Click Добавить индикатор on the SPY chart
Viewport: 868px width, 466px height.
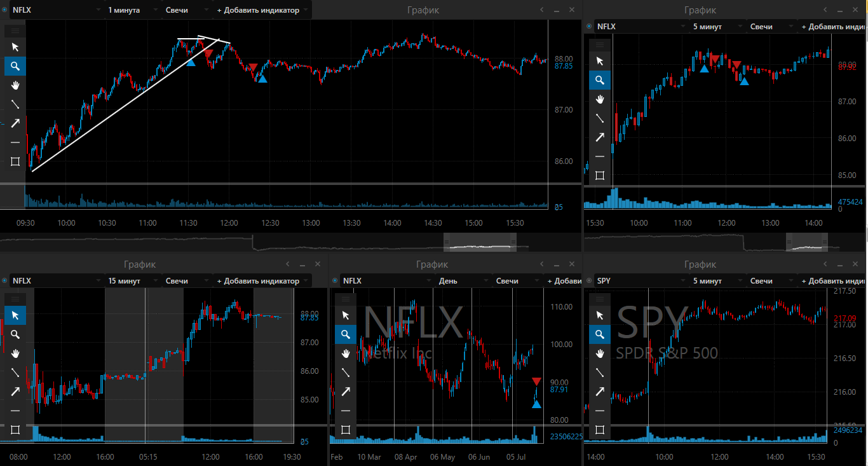point(834,280)
